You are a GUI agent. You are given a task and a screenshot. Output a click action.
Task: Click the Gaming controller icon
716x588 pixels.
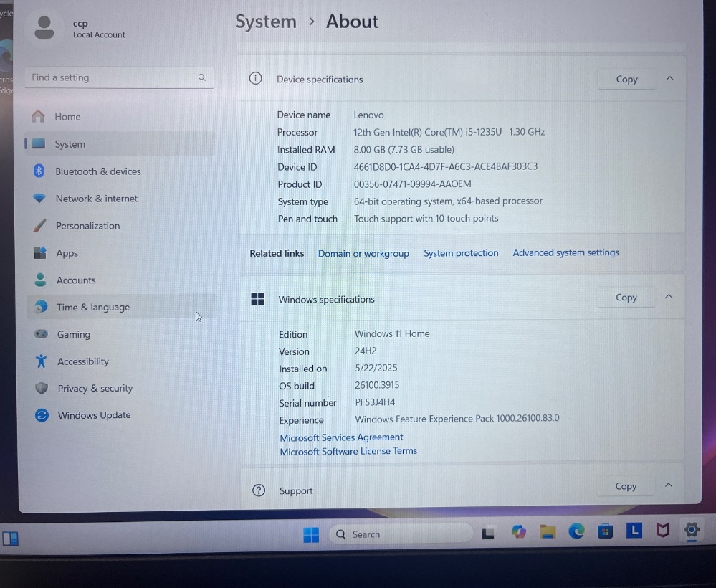[x=41, y=334]
